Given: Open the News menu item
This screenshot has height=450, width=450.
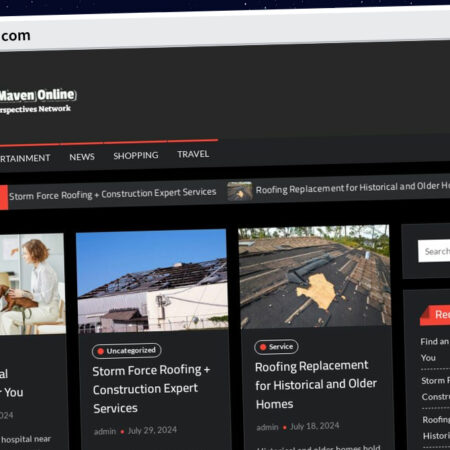Looking at the screenshot, I should [x=82, y=157].
